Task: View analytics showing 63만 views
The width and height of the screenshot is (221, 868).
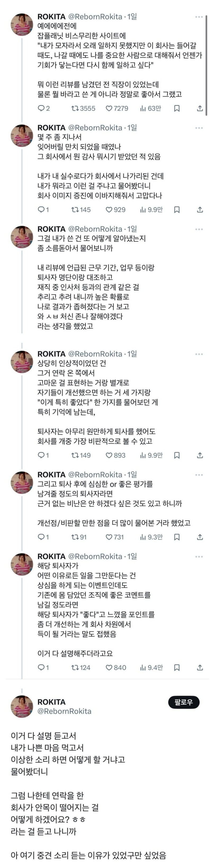Action: 150,109
